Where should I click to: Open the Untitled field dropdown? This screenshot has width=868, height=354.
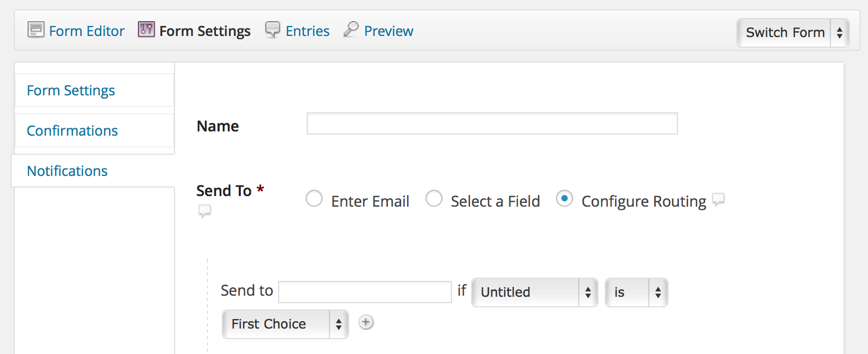[533, 292]
